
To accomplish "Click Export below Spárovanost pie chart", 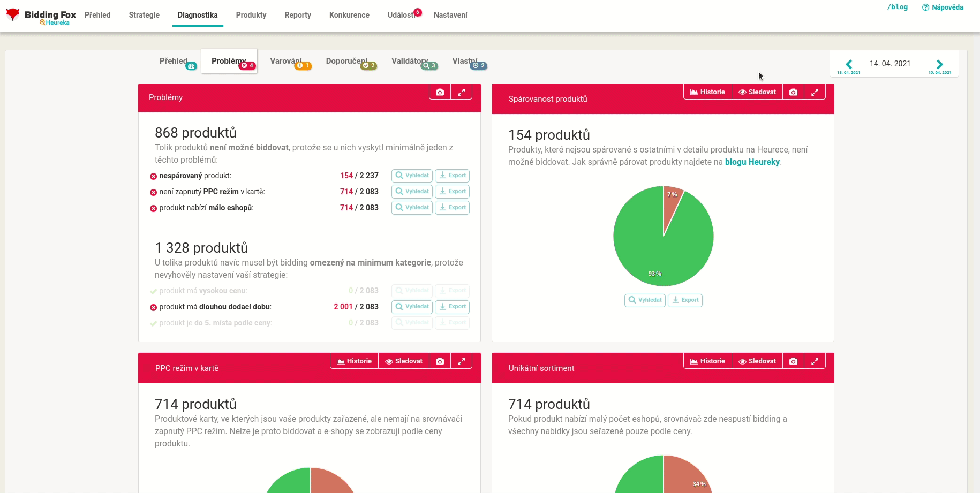I will pyautogui.click(x=685, y=300).
